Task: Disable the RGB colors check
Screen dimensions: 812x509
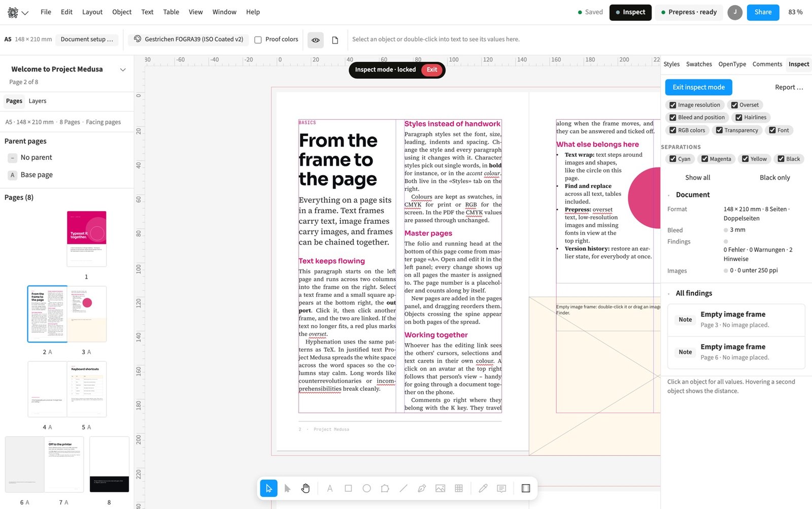Action: pos(673,130)
